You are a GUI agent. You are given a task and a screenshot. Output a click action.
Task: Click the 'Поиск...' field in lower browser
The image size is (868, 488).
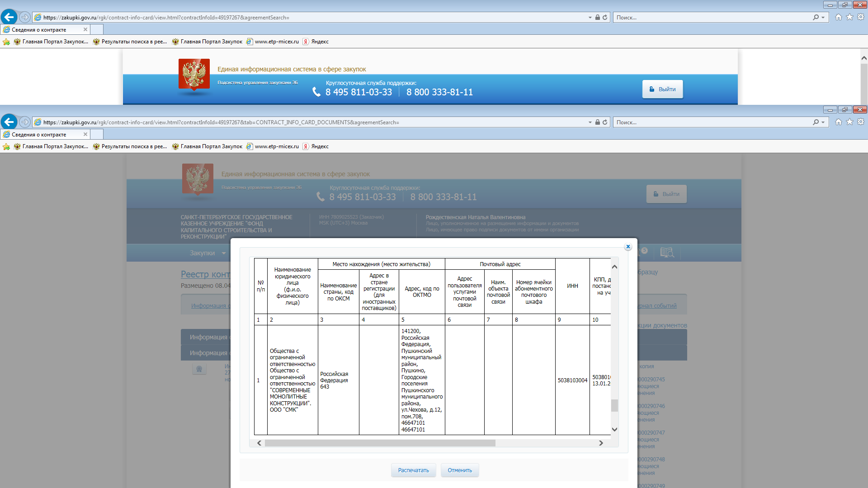712,122
